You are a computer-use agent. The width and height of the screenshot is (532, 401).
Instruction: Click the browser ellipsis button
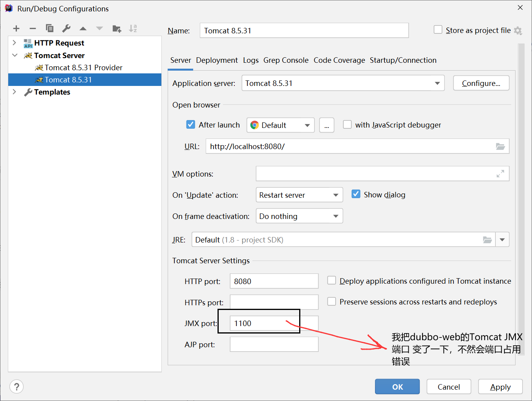[x=327, y=125]
